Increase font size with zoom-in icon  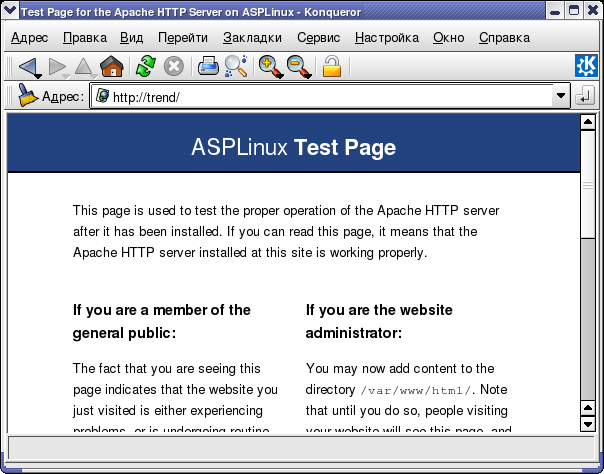pyautogui.click(x=270, y=67)
